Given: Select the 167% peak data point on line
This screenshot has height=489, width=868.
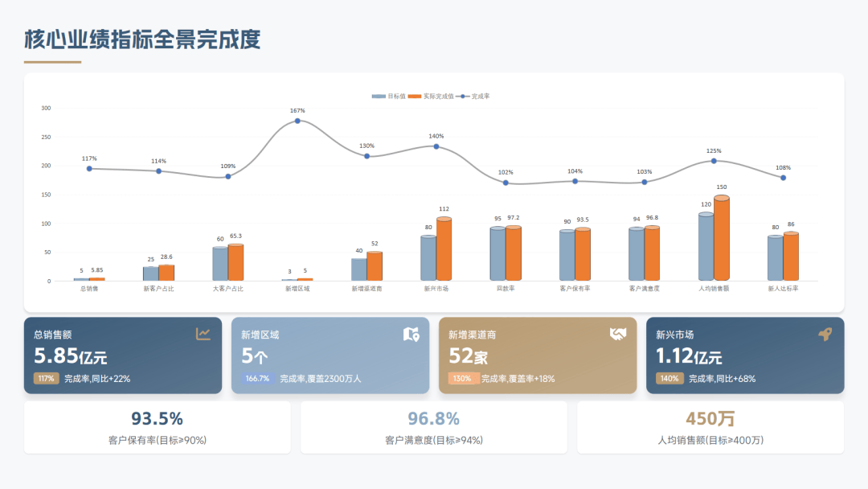Looking at the screenshot, I should point(297,121).
